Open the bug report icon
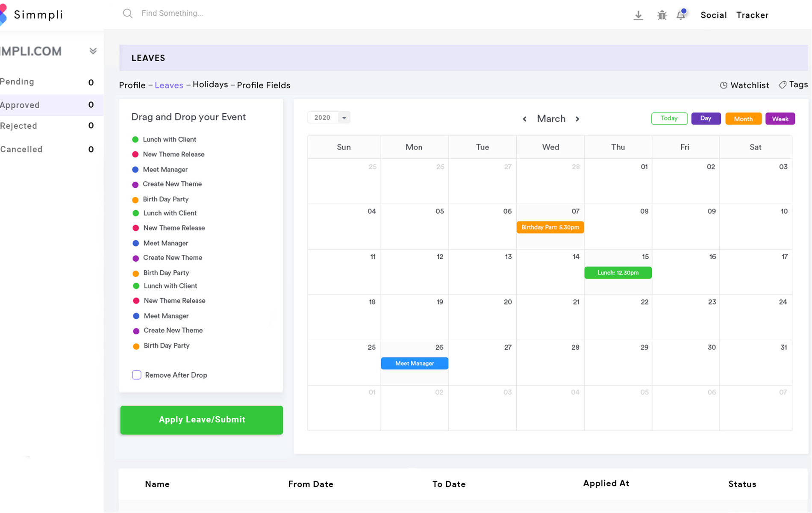812x513 pixels. pos(662,15)
